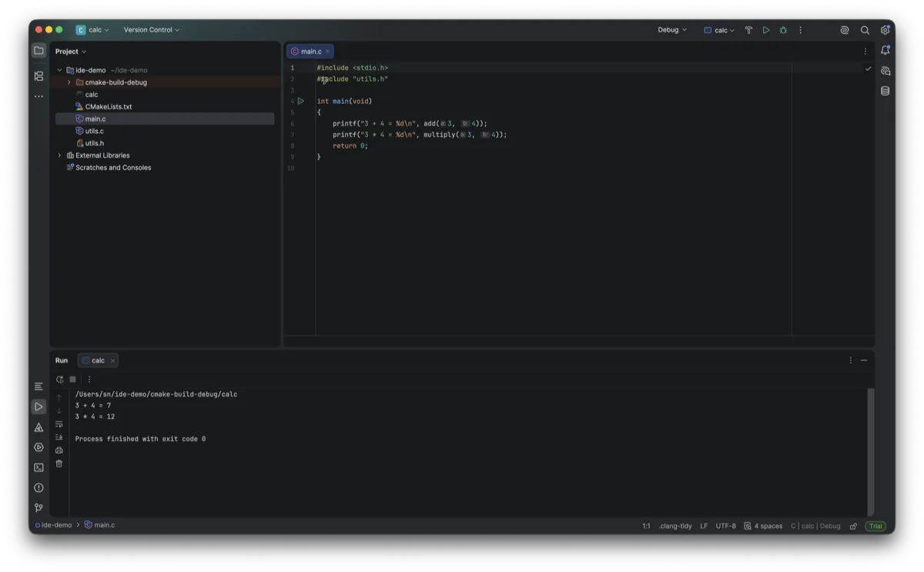Click the green inspection checkmark in editor
Screen dimensions: 924x572
pyautogui.click(x=868, y=69)
